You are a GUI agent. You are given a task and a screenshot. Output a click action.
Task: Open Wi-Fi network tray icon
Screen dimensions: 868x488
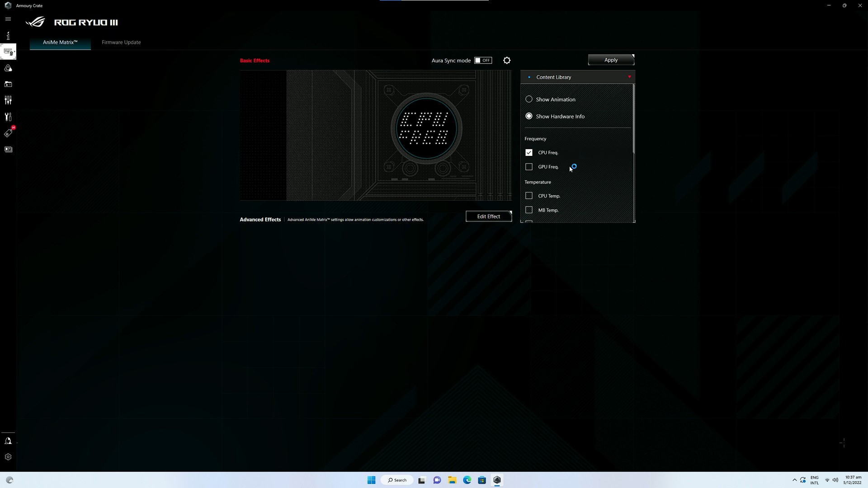[x=827, y=480]
